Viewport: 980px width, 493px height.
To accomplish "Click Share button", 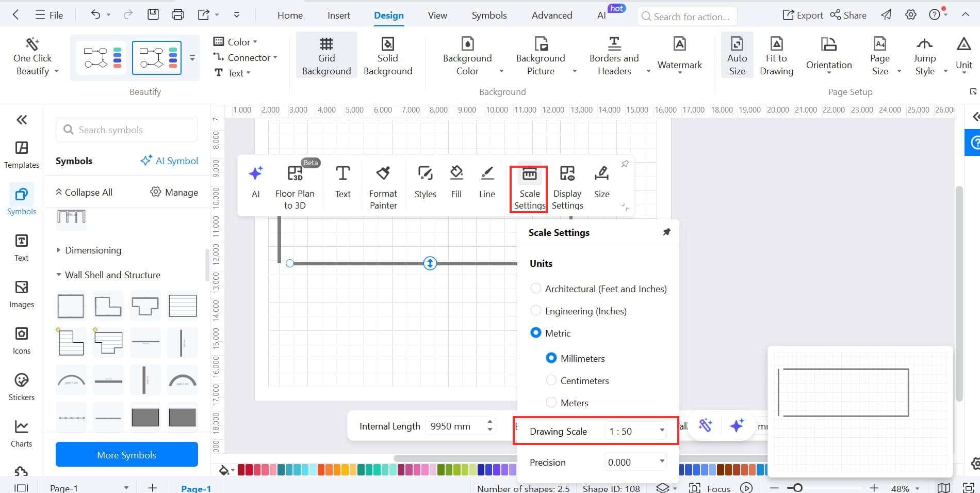I will click(x=848, y=15).
